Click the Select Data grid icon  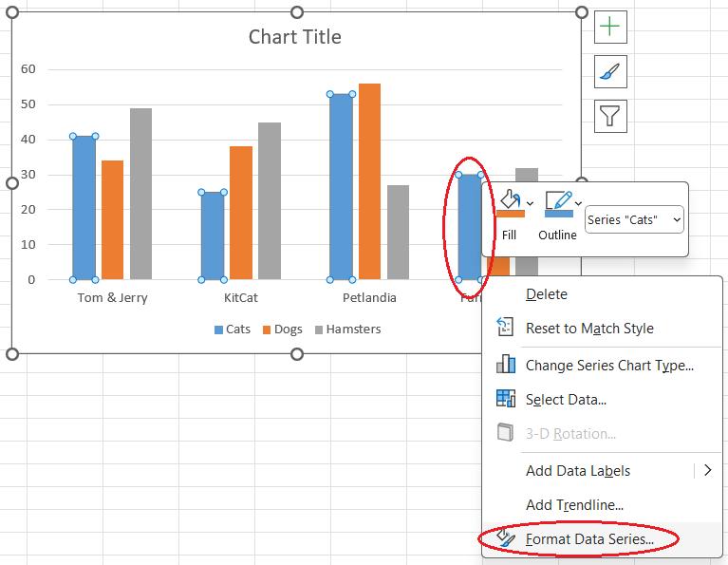(506, 399)
